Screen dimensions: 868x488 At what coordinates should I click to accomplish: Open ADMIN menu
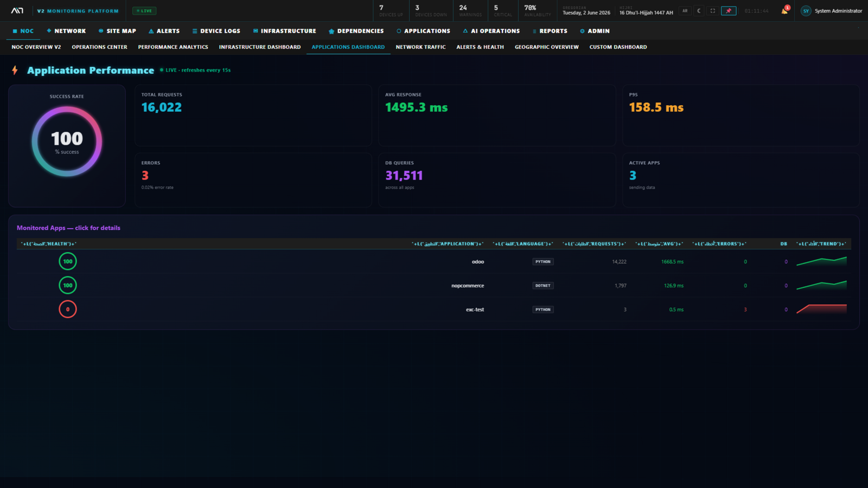coord(595,31)
